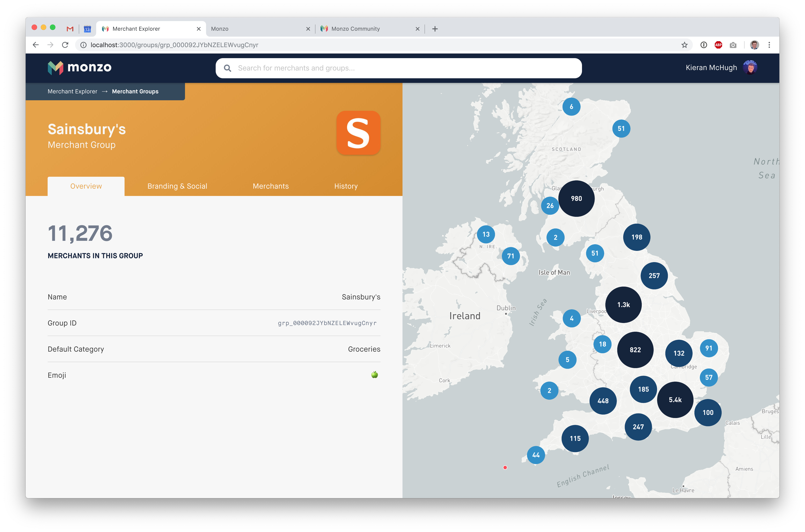Reload the page
The height and width of the screenshot is (532, 805).
(65, 45)
